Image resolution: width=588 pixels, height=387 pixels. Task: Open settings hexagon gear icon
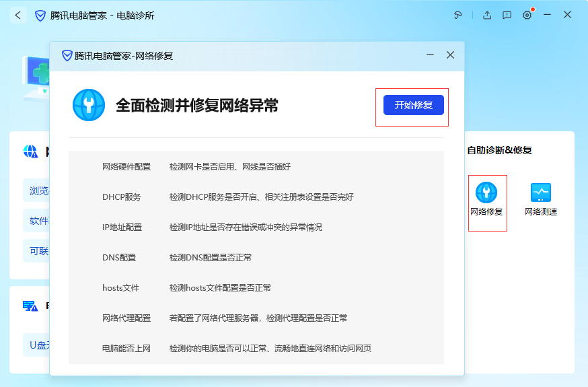coord(527,15)
